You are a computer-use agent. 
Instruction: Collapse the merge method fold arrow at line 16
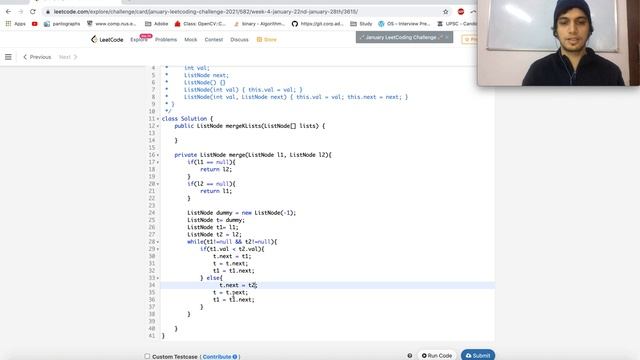(158, 155)
